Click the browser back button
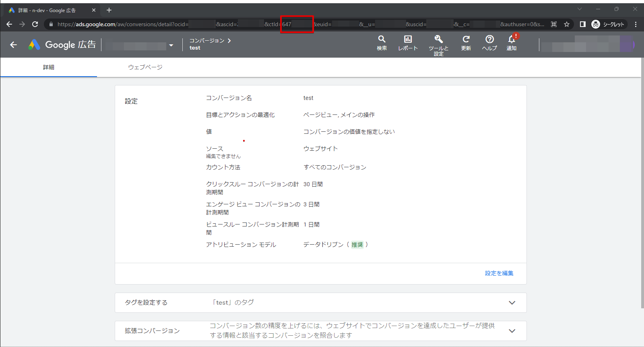The height and width of the screenshot is (347, 644). coord(9,24)
